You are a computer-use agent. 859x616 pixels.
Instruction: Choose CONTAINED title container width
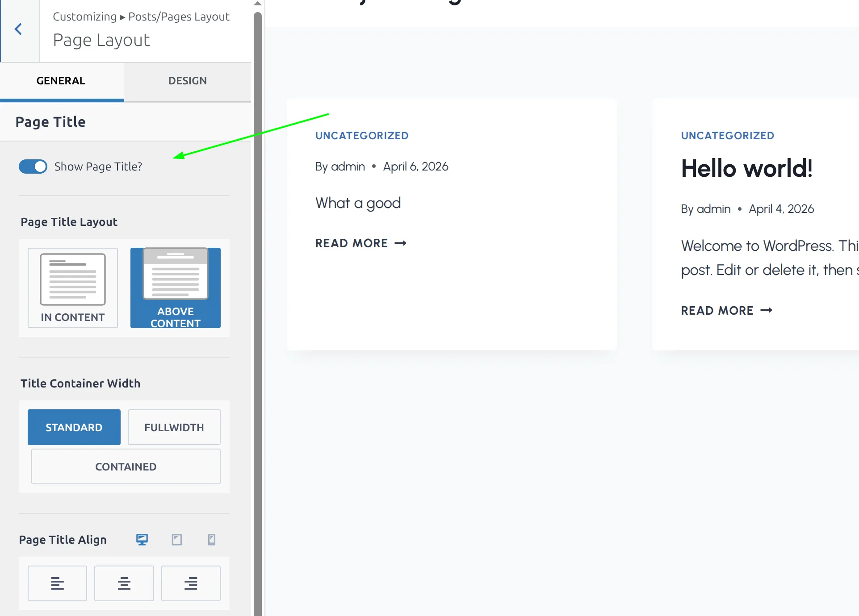point(126,466)
